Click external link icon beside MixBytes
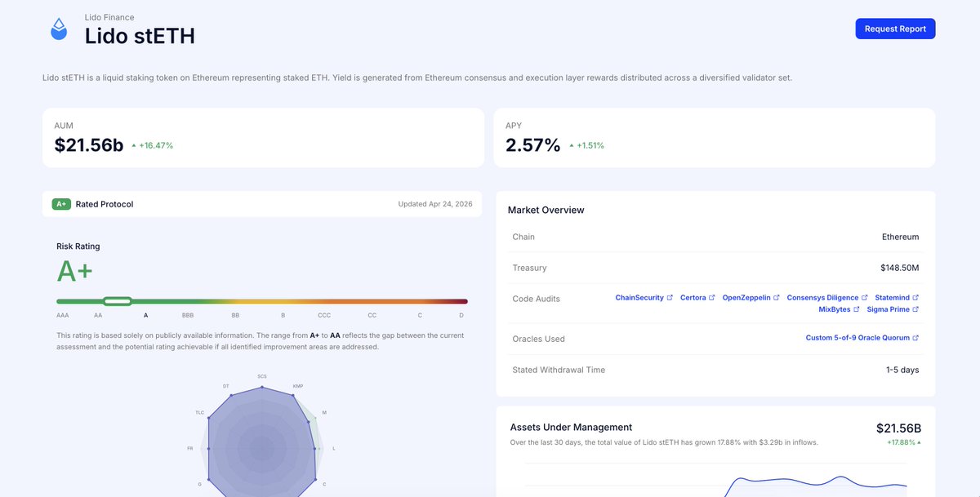This screenshot has width=980, height=497. tap(857, 309)
